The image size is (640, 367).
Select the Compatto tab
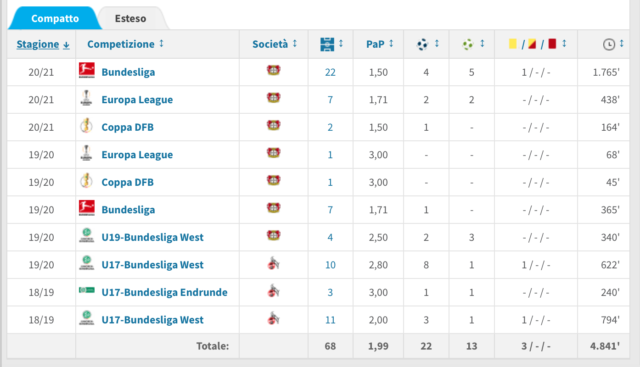[55, 18]
